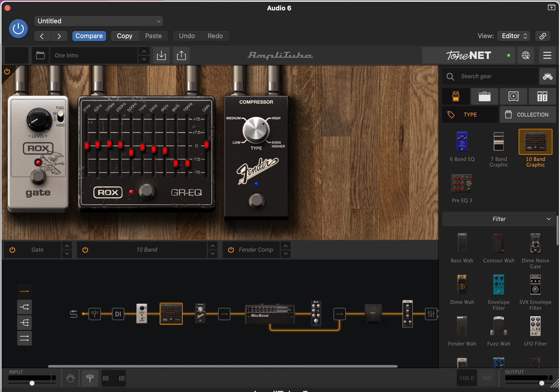Image resolution: width=560 pixels, height=392 pixels.
Task: Click the Redo button
Action: pos(215,36)
